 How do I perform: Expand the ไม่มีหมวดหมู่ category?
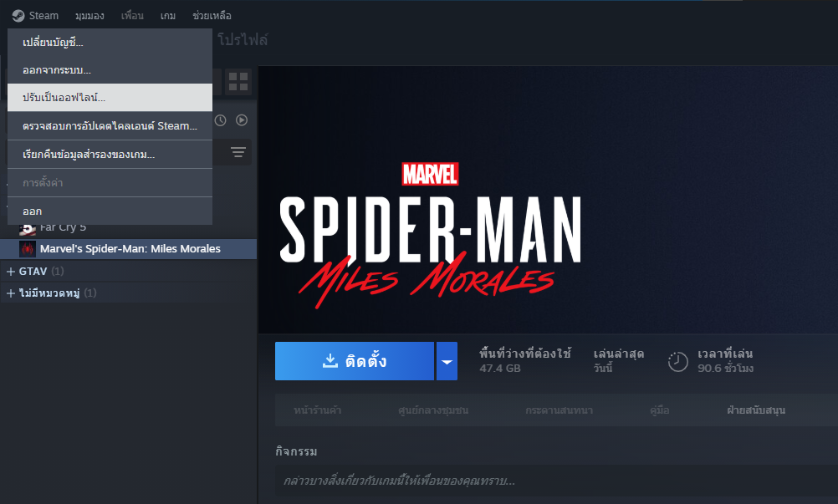pos(11,293)
